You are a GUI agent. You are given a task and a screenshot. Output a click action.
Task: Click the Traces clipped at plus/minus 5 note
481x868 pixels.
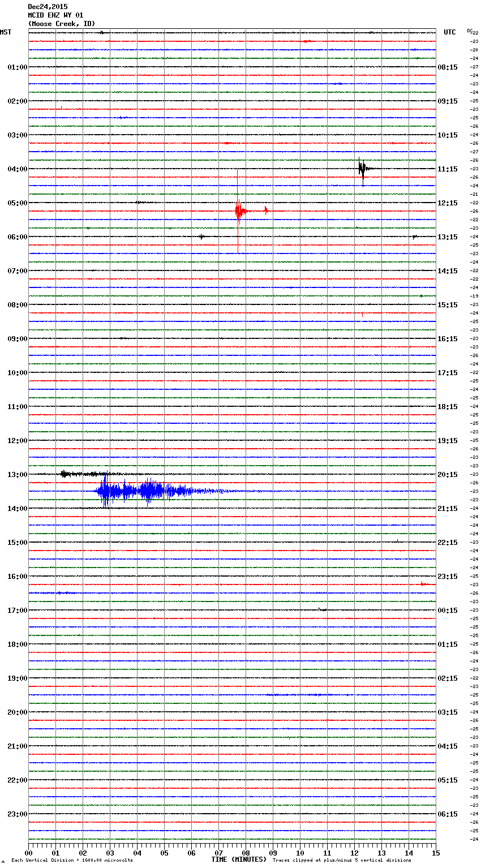342,860
